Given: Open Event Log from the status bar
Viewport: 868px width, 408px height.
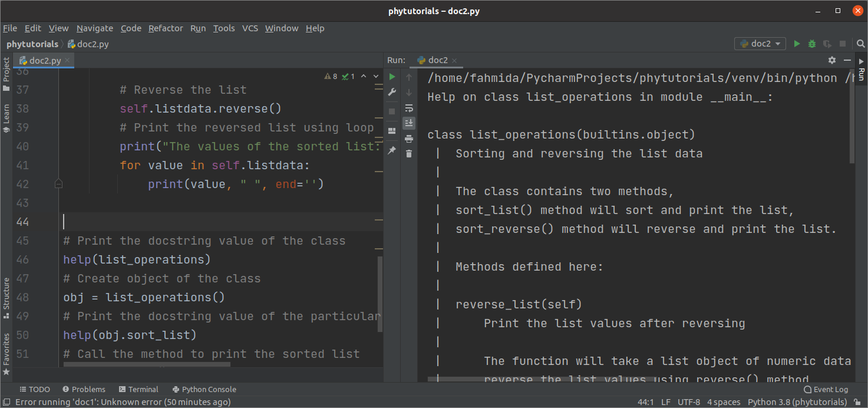Looking at the screenshot, I should click(826, 389).
